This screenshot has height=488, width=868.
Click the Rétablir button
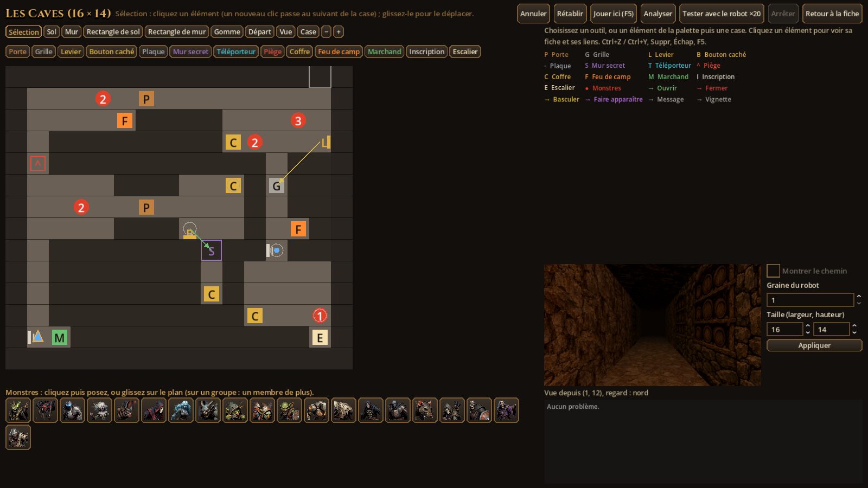coord(570,14)
